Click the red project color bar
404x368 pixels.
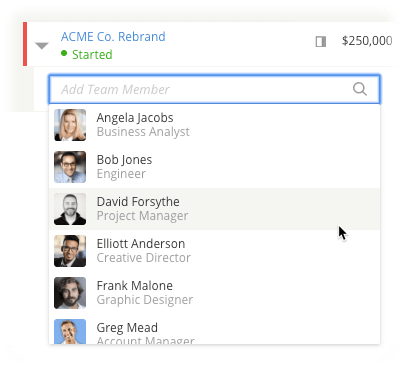coord(25,44)
